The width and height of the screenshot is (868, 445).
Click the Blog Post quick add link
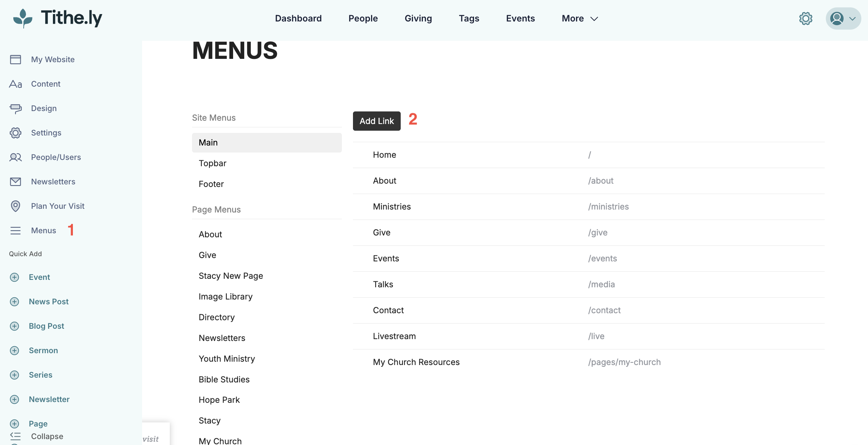46,326
